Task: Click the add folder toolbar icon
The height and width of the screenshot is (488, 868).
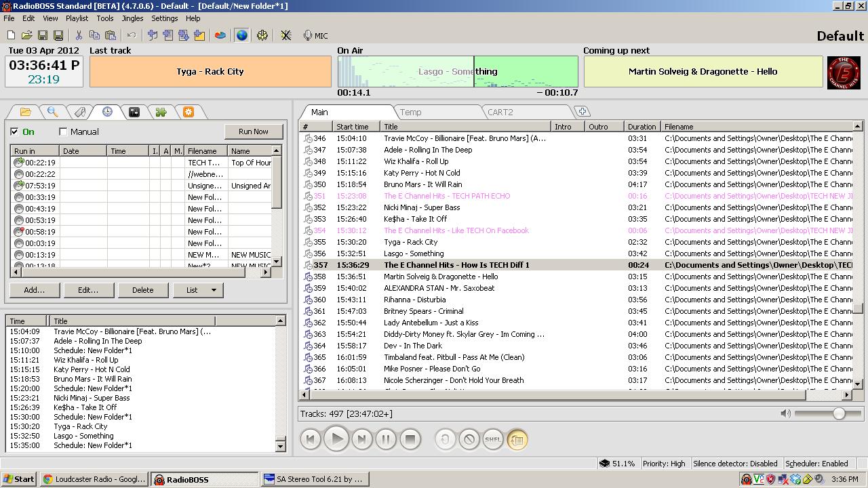Action: (199, 35)
